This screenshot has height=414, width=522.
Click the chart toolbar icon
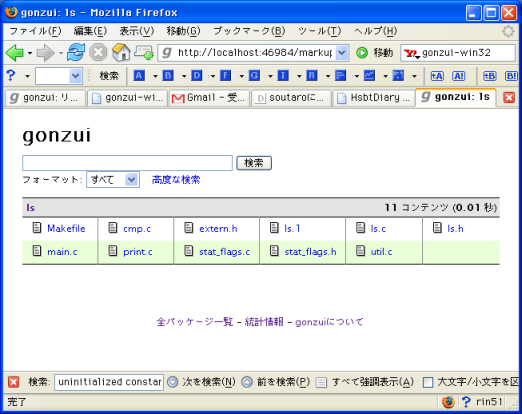[369, 76]
